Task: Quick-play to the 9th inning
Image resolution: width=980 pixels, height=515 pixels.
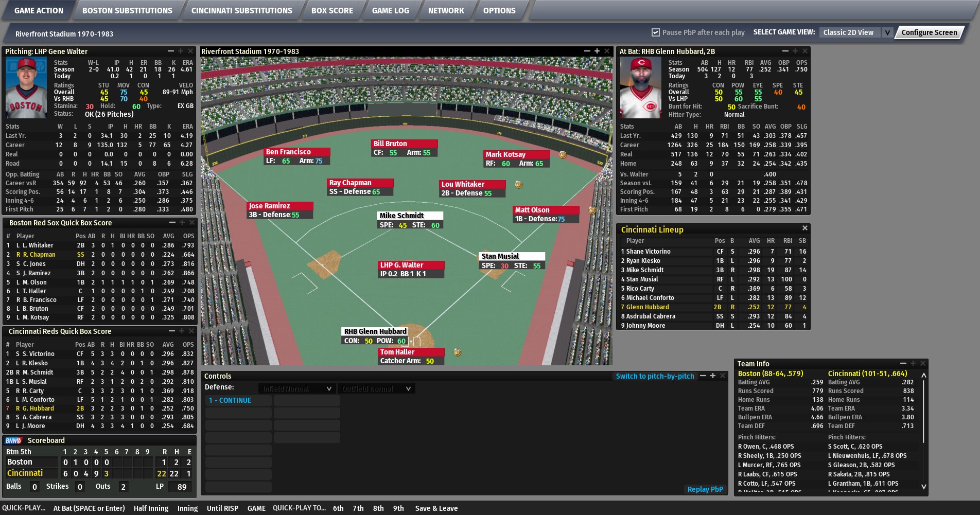Action: (398, 508)
